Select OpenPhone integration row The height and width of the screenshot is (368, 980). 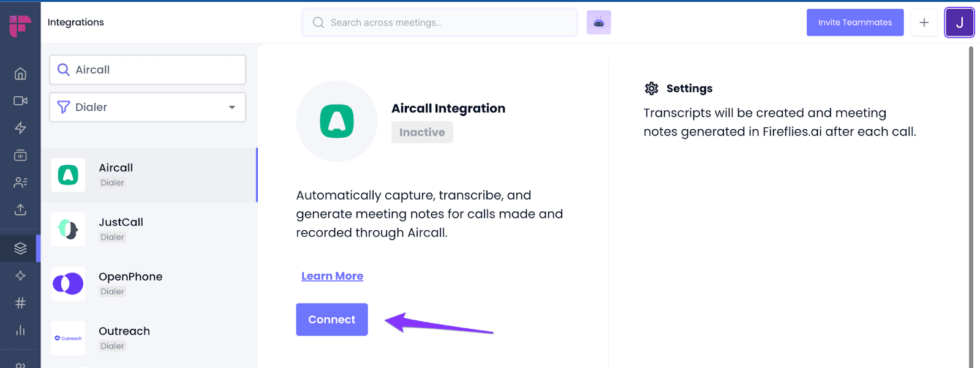[x=149, y=284]
